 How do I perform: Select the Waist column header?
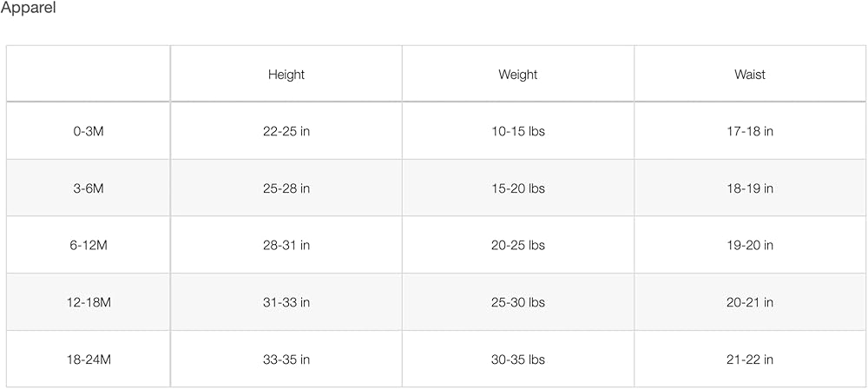click(750, 75)
